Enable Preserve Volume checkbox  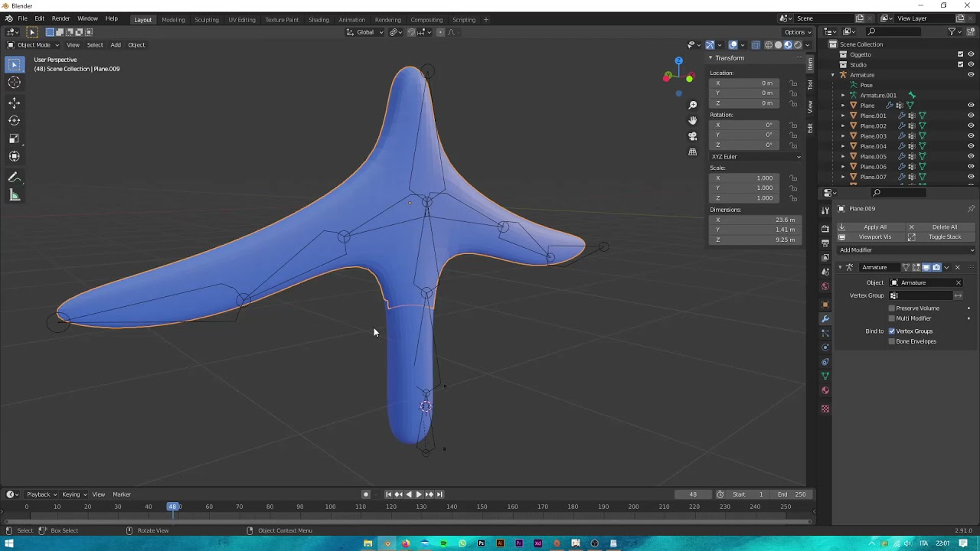tap(891, 308)
